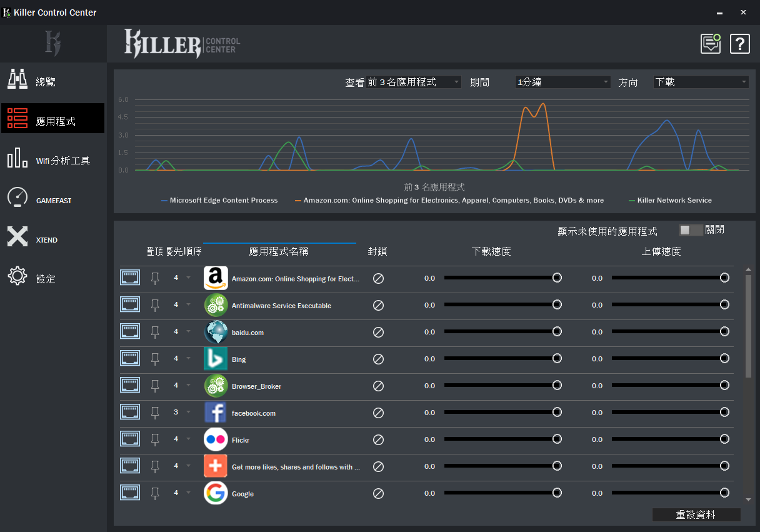Click the Browser_Broker gear icon
760x532 pixels.
216,386
